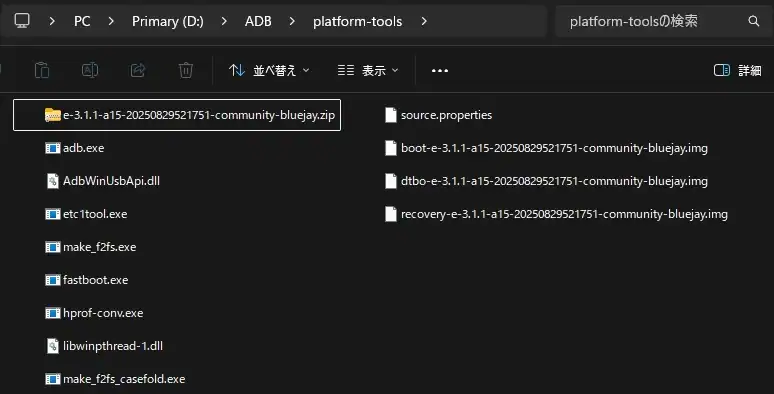Click the Delete trash icon in toolbar
The width and height of the screenshot is (774, 394).
[x=186, y=70]
